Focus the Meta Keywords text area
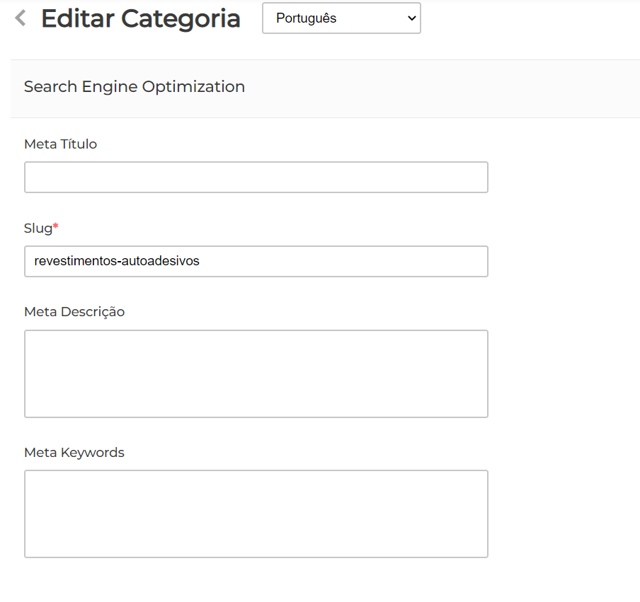Viewport: 640px width, 602px height. 256,513
